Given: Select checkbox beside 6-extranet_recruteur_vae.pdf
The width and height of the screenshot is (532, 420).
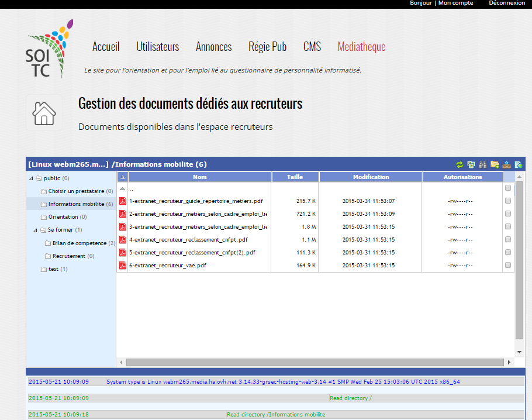Looking at the screenshot, I should tap(508, 265).
